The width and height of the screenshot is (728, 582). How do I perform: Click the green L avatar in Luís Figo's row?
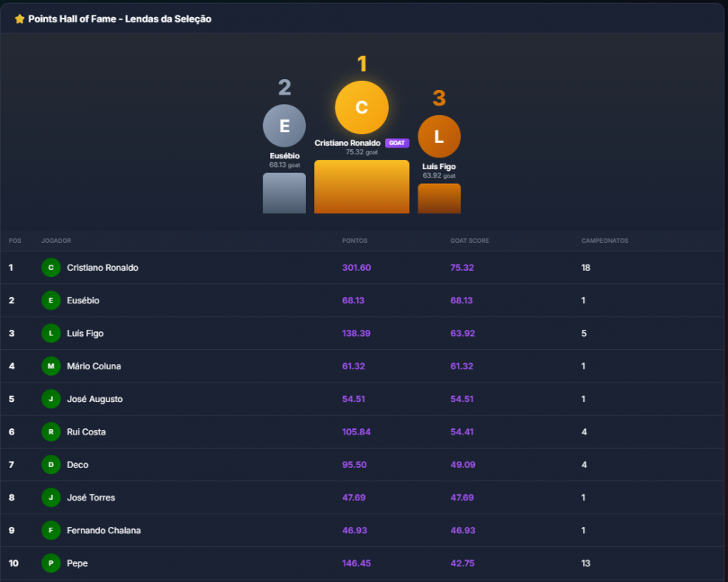(51, 333)
